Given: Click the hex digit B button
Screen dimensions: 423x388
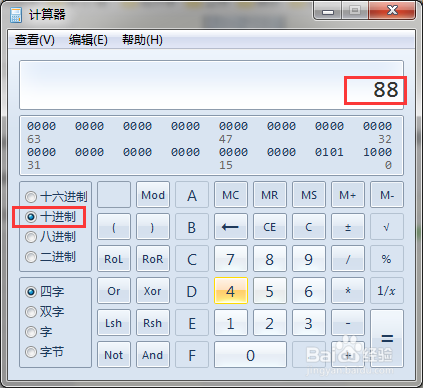Looking at the screenshot, I should point(192,227).
